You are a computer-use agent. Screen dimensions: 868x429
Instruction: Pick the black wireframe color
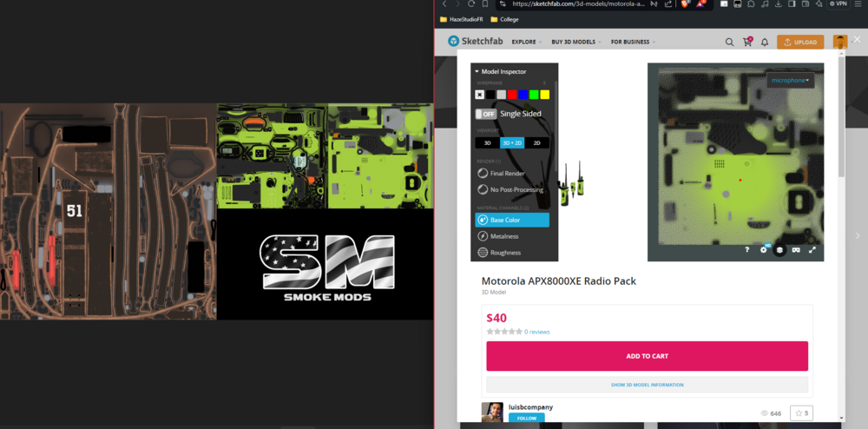pyautogui.click(x=491, y=95)
